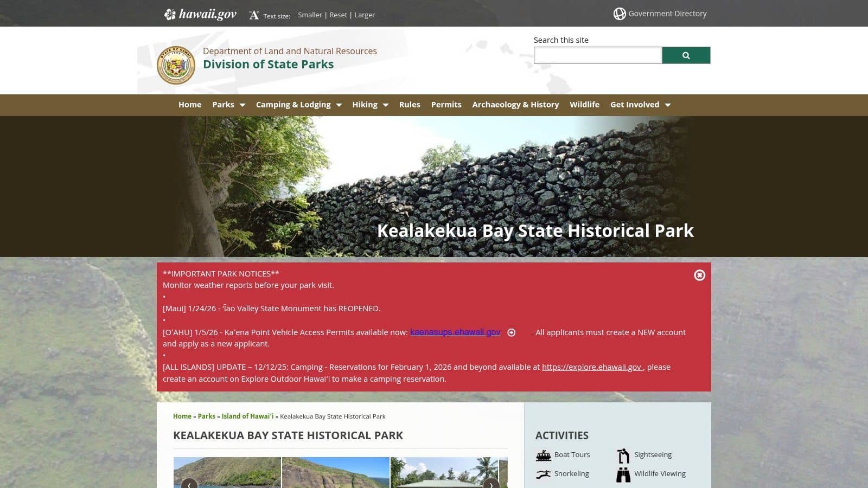Viewport: 868px width, 488px height.
Task: Click the page heading above the photos
Action: (x=288, y=435)
